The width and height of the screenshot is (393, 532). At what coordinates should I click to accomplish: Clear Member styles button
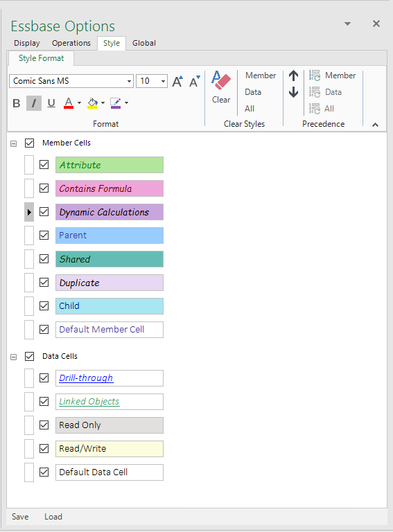[x=261, y=76]
